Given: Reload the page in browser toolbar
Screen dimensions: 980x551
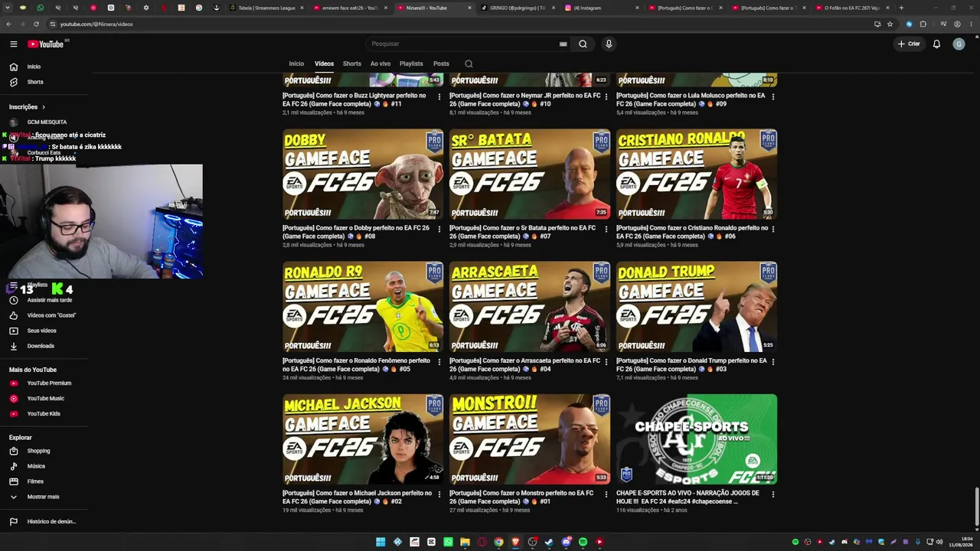Looking at the screenshot, I should point(36,24).
